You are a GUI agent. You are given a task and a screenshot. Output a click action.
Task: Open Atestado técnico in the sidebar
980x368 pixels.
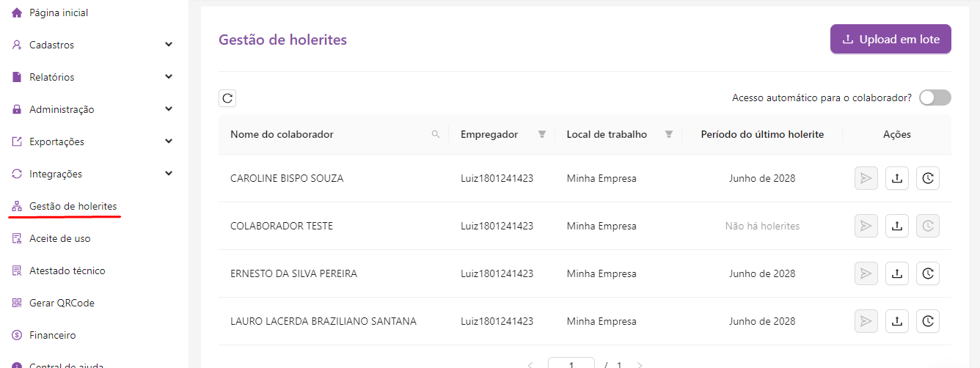pos(67,271)
